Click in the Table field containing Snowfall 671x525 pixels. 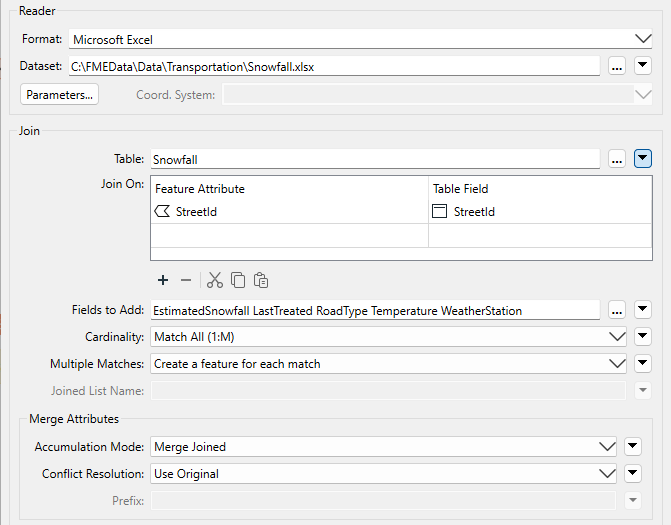point(375,159)
